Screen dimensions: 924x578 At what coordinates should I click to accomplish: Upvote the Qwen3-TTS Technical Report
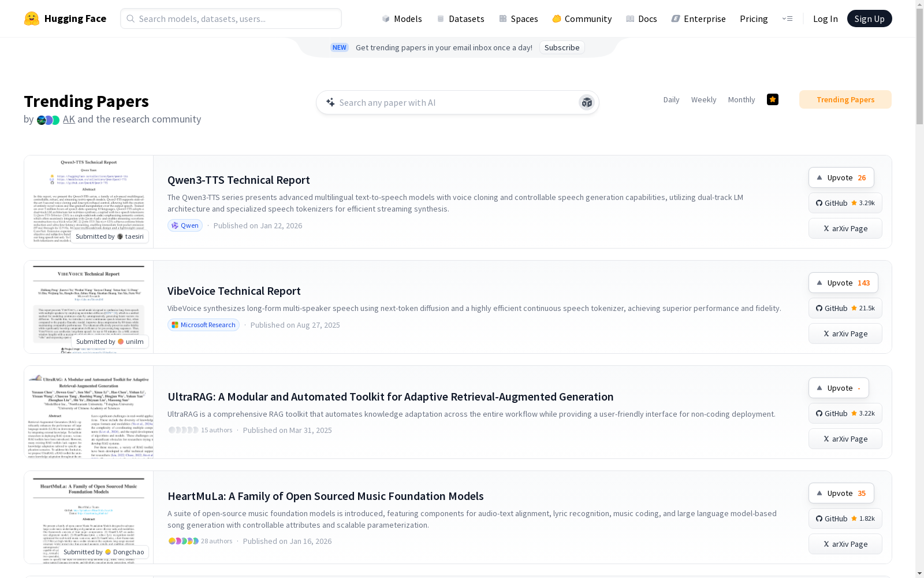(841, 177)
